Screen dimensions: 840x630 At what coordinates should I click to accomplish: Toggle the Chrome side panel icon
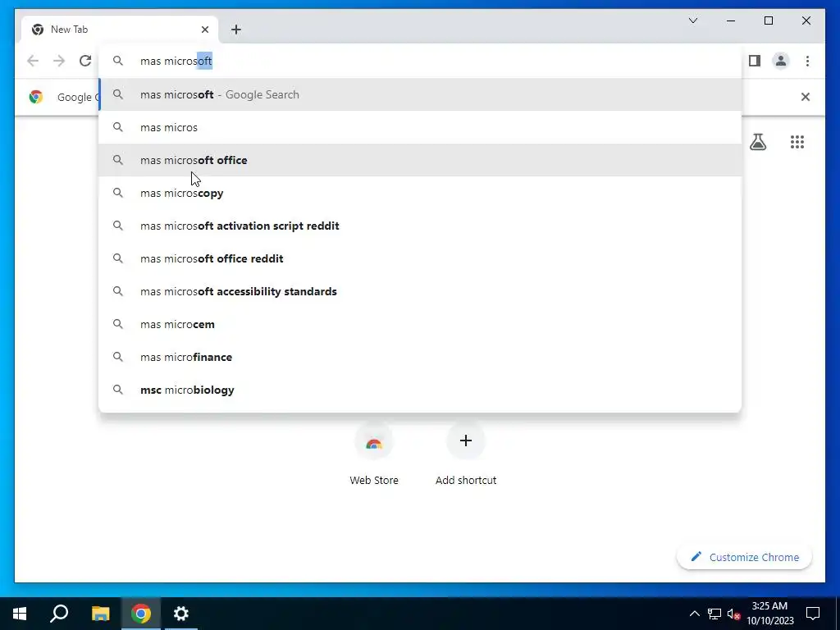coord(755,61)
